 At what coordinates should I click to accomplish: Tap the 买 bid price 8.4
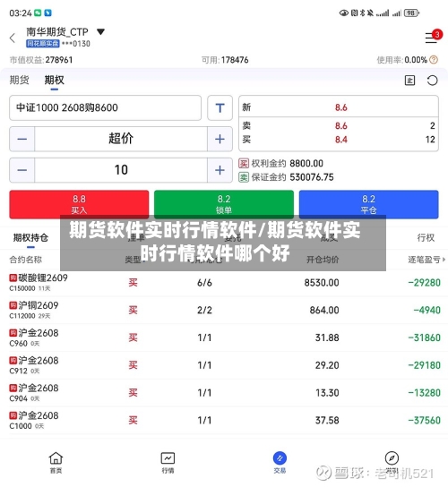pos(340,140)
